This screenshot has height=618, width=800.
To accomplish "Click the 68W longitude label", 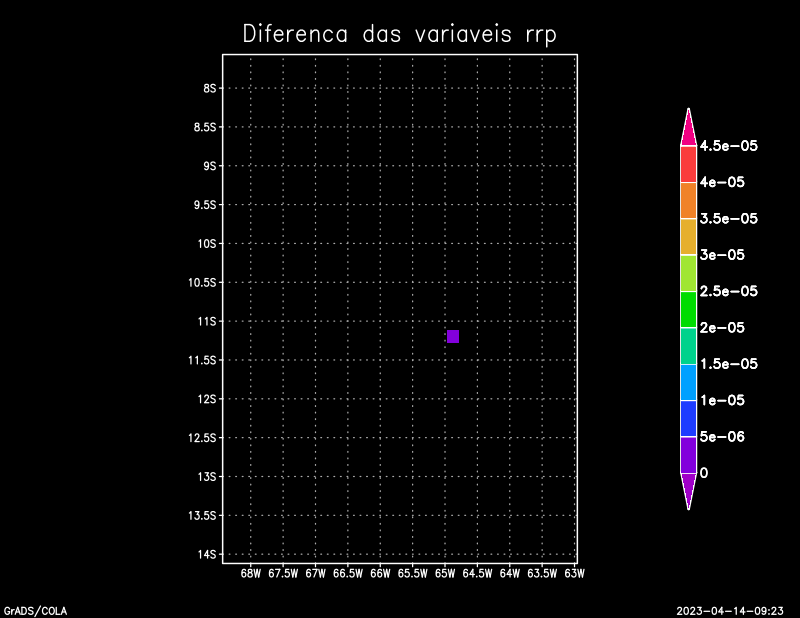I will point(251,574).
